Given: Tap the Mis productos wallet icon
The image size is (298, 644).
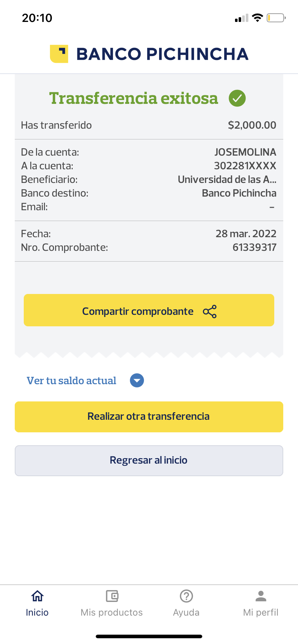Looking at the screenshot, I should click(112, 596).
